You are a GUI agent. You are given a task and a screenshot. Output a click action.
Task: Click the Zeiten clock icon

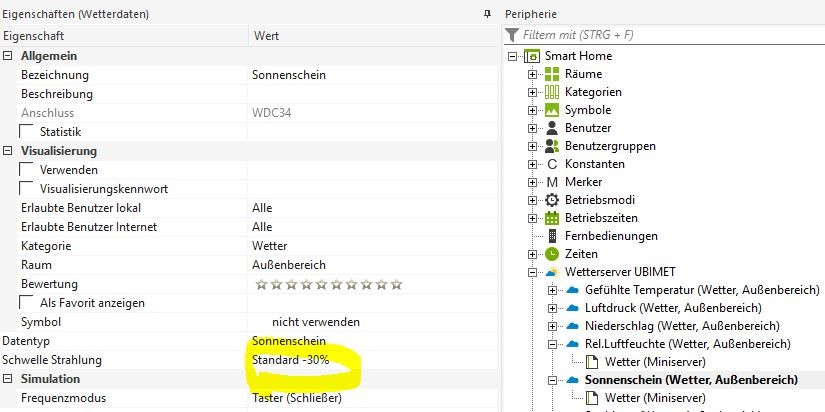coord(552,254)
